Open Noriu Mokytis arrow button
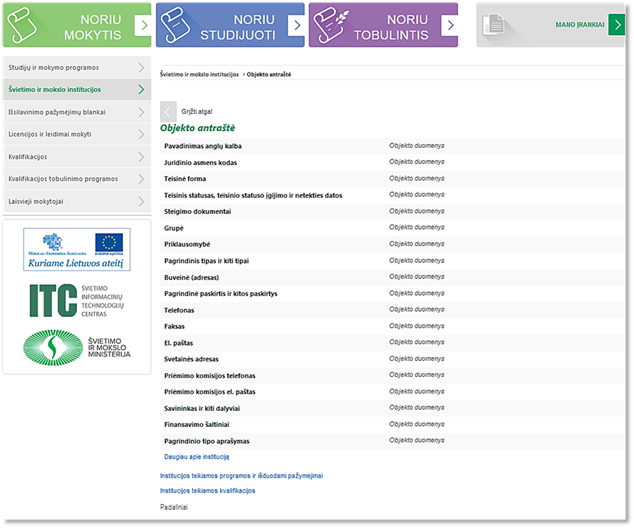 coord(143,25)
